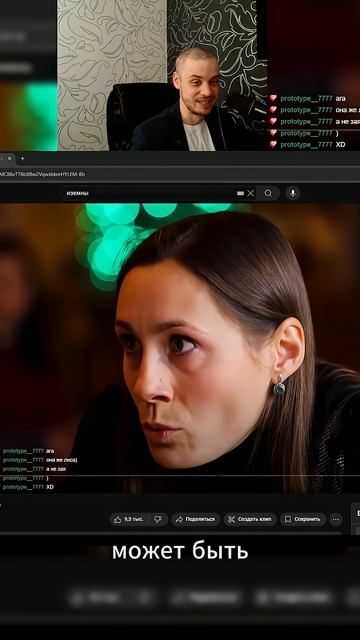Click Создать клип button
This screenshot has width=360, height=640.
click(x=250, y=519)
